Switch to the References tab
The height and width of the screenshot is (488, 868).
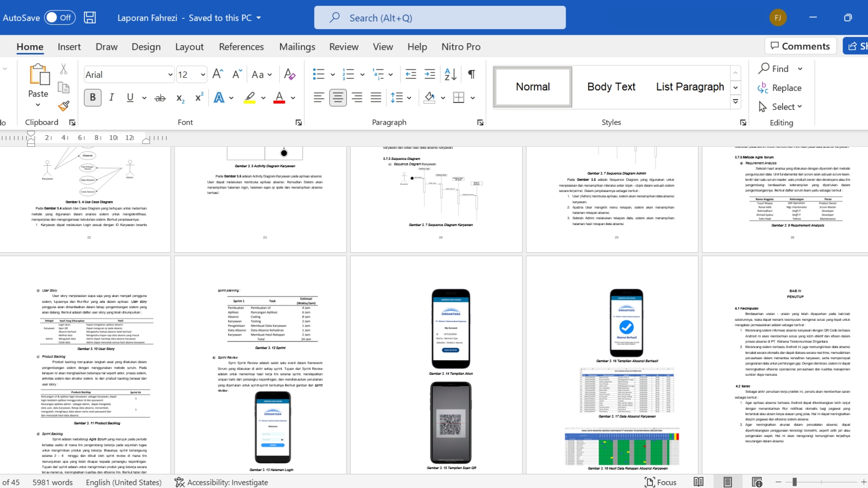[x=241, y=47]
